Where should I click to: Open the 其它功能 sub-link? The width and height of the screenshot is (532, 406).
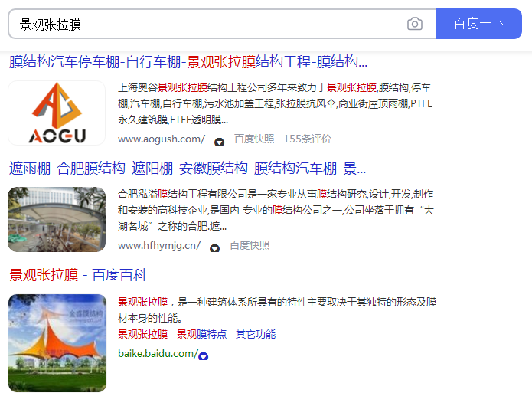(x=256, y=334)
